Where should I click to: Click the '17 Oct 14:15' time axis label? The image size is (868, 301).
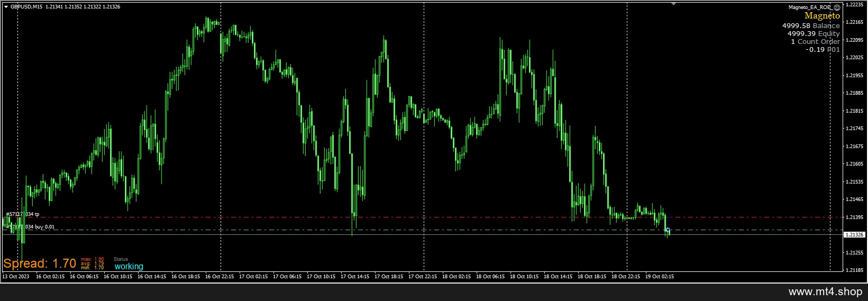pos(355,276)
